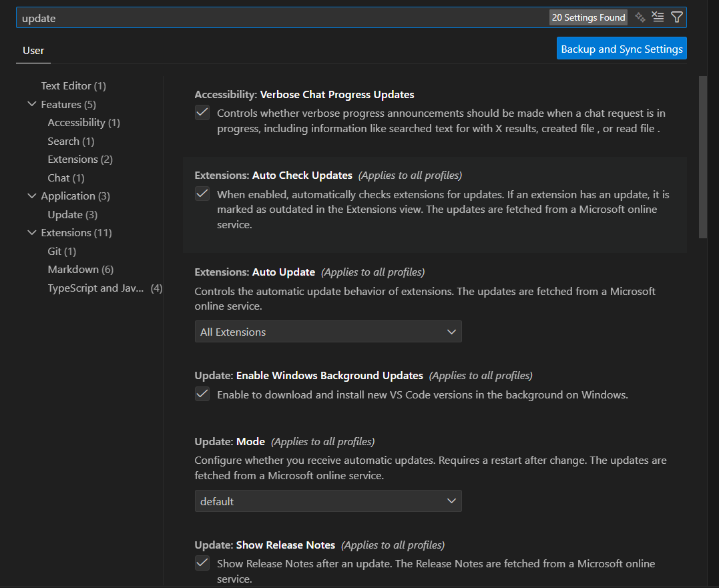Image resolution: width=719 pixels, height=588 pixels.
Task: Click the Clear Settings Search Results icon
Action: click(x=658, y=17)
